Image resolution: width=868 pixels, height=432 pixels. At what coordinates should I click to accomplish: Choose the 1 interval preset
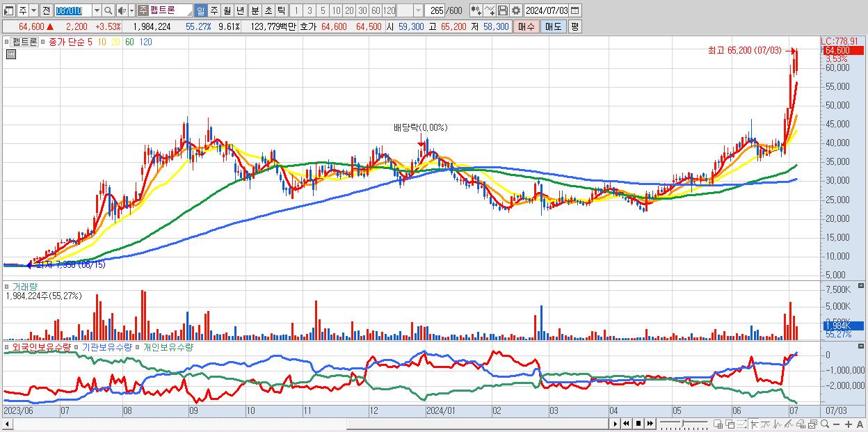click(296, 10)
